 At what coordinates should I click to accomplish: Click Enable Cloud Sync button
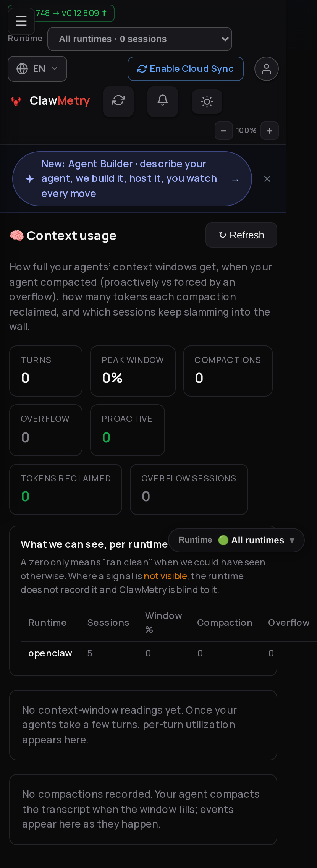[x=186, y=69]
